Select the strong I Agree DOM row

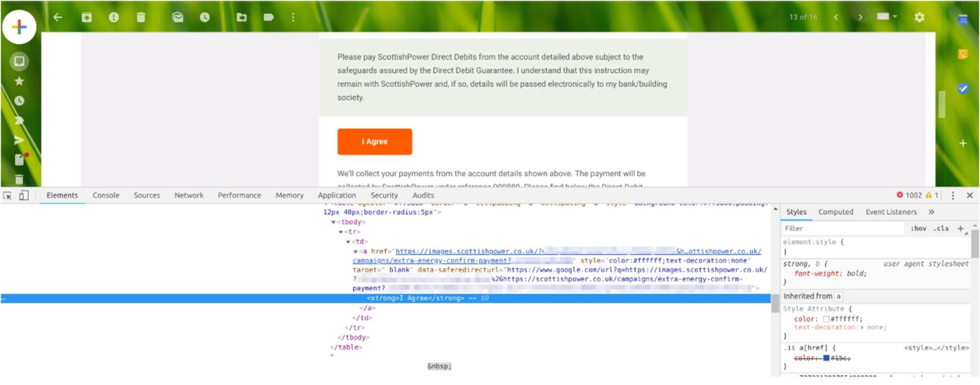tap(386, 298)
